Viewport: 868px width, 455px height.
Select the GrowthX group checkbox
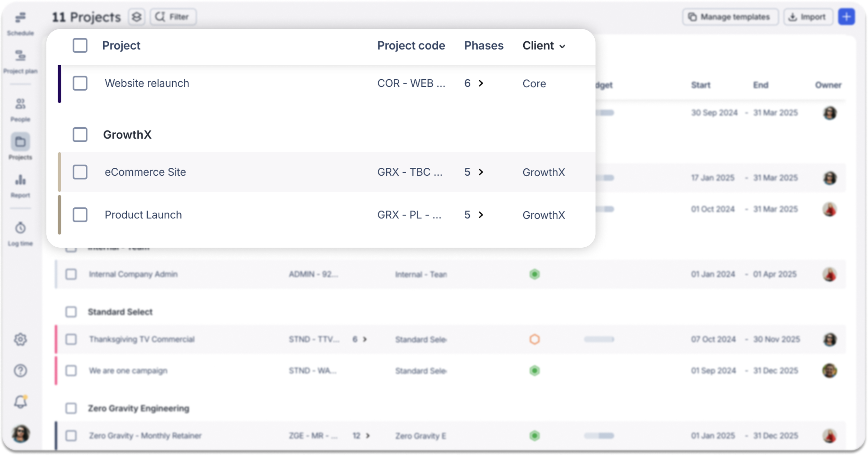coord(80,135)
